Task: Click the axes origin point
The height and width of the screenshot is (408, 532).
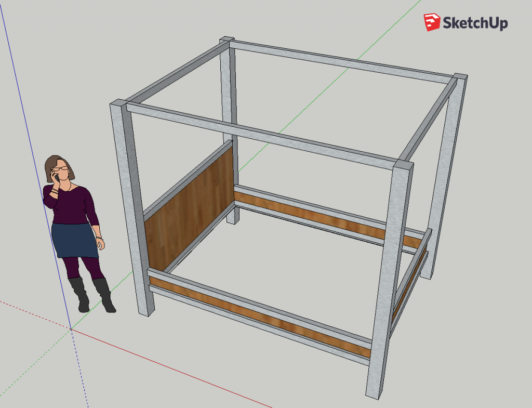Action: (x=71, y=328)
